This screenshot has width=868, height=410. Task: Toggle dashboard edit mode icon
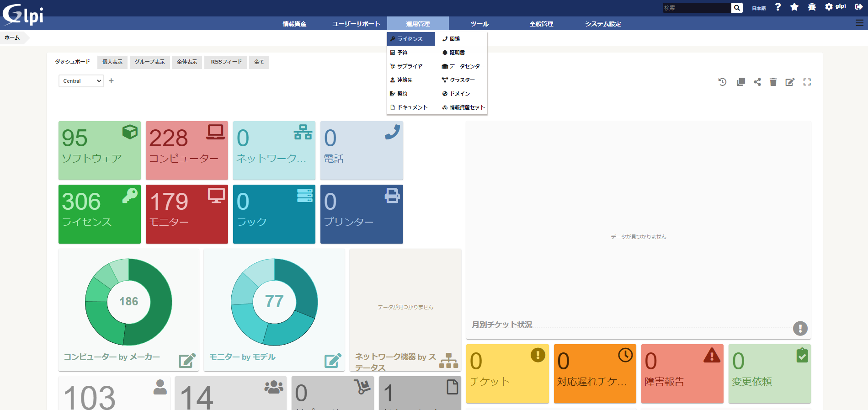790,82
